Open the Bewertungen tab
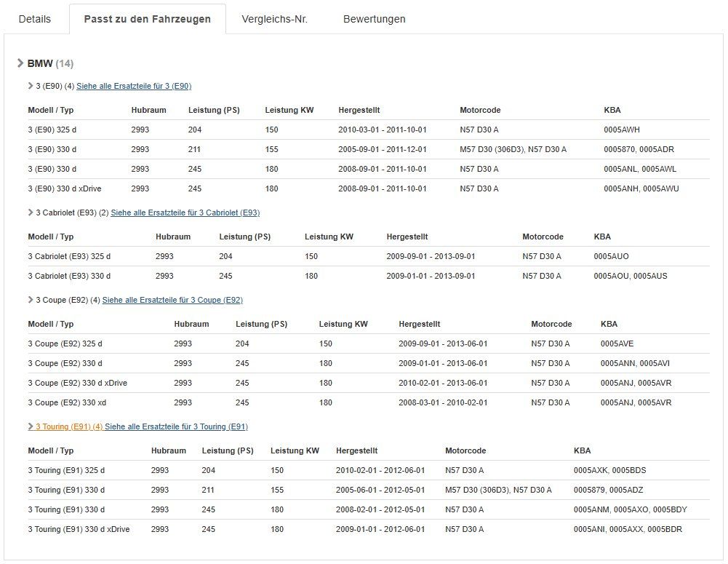728x564 pixels. pyautogui.click(x=375, y=19)
